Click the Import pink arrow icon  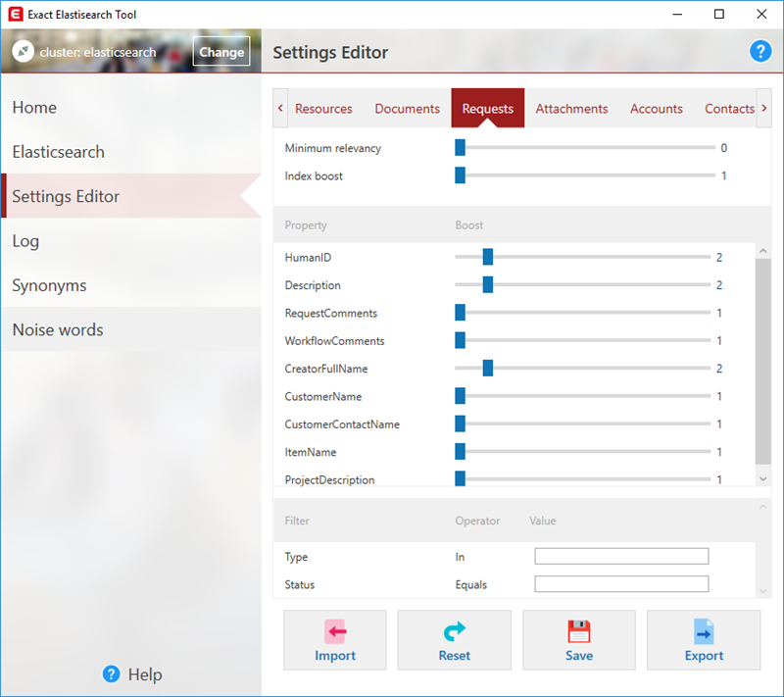click(x=335, y=631)
